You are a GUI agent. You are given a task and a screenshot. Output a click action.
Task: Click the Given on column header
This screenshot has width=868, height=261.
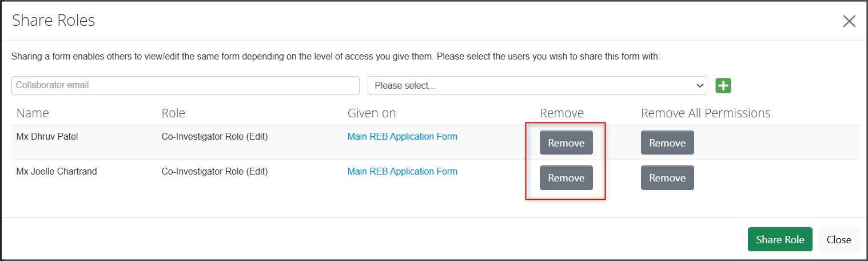372,113
